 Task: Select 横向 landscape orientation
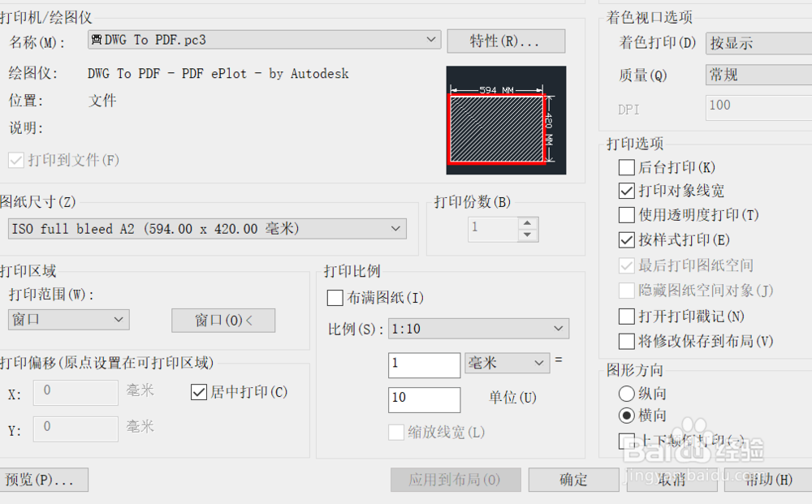pos(627,416)
